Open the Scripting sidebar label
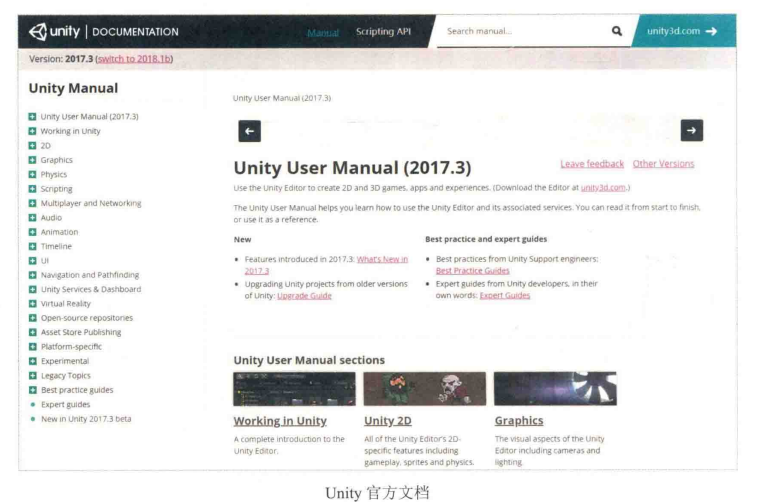 [x=56, y=189]
